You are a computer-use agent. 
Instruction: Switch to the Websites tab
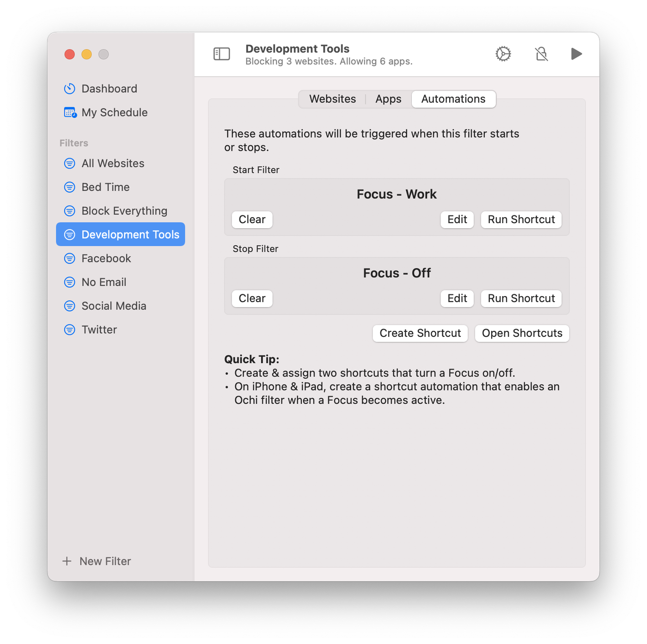(332, 99)
